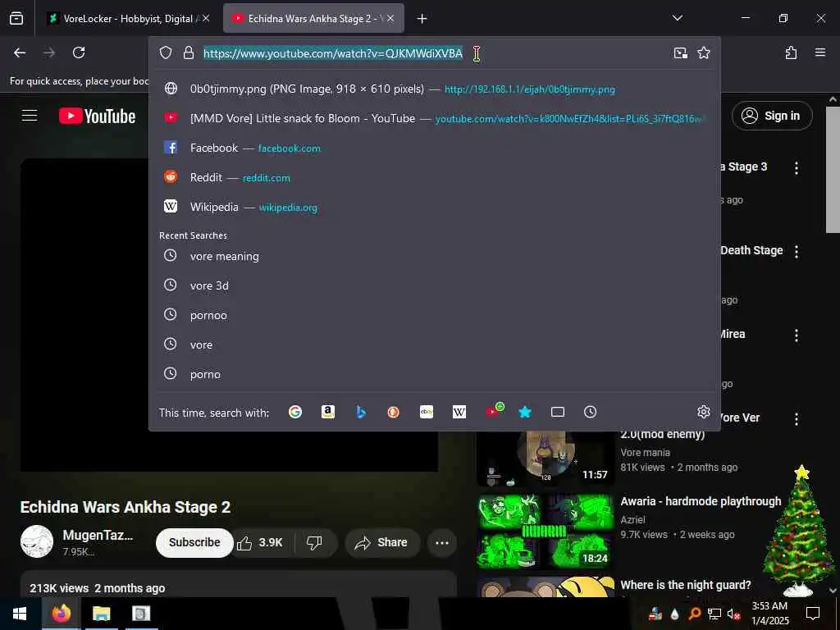
Task: Open tracking protection shield icon
Action: [166, 52]
